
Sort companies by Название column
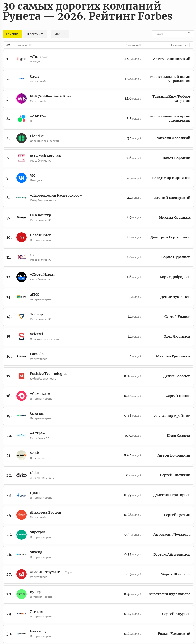(x=23, y=45)
